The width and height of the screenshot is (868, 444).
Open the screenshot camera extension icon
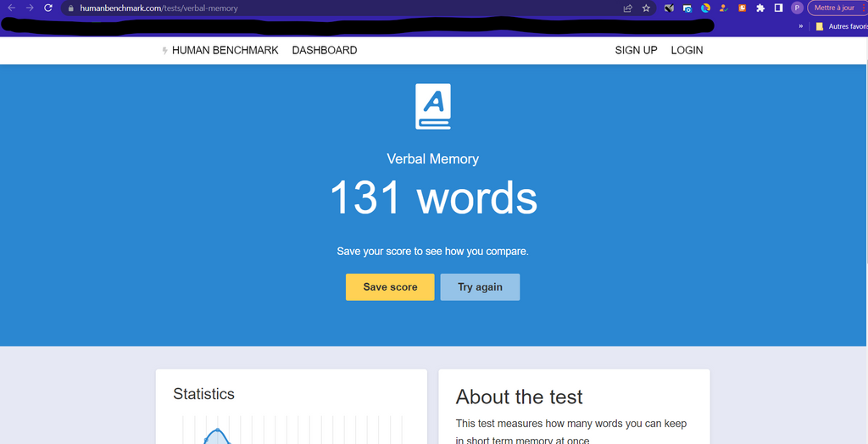click(x=687, y=8)
